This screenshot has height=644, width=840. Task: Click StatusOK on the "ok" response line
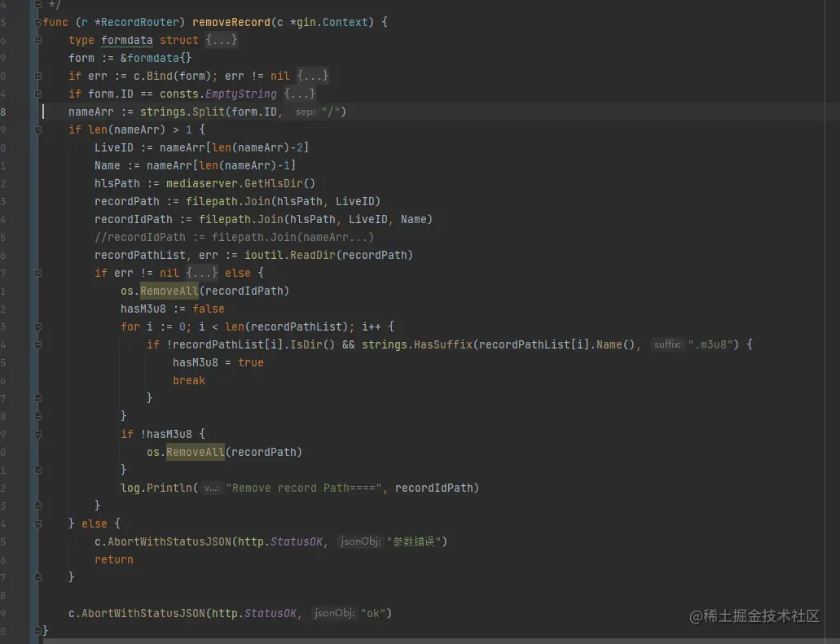[x=270, y=614]
